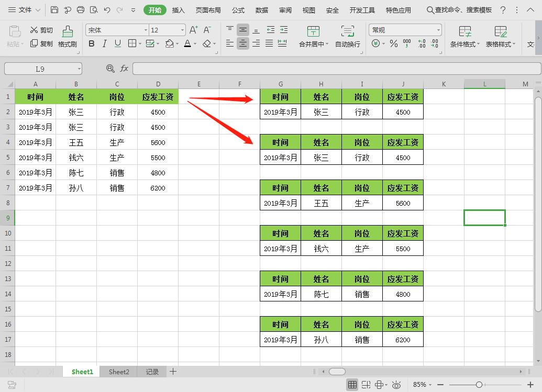Viewport: 542px width, 392px height.
Task: Open the font name dropdown (宋体)
Action: coord(146,30)
